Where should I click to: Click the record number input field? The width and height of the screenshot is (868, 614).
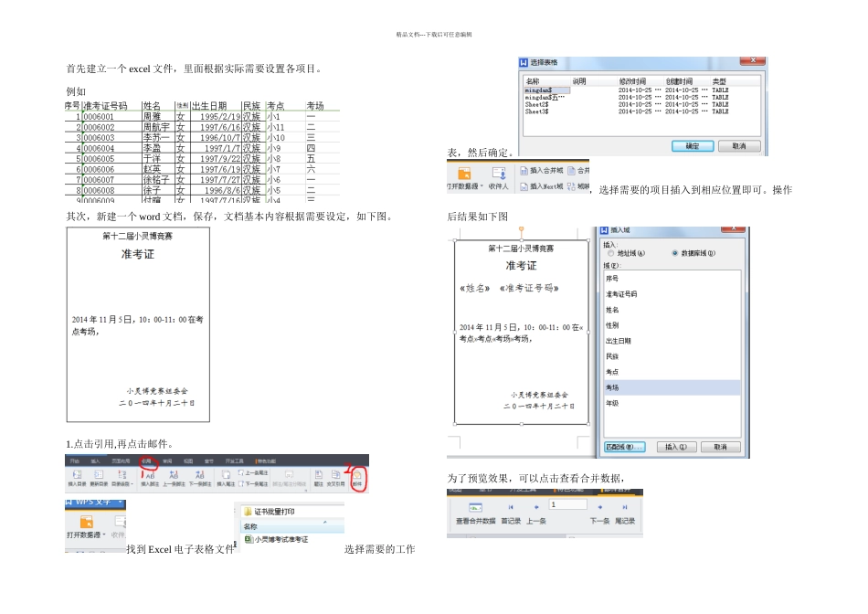[x=567, y=504]
